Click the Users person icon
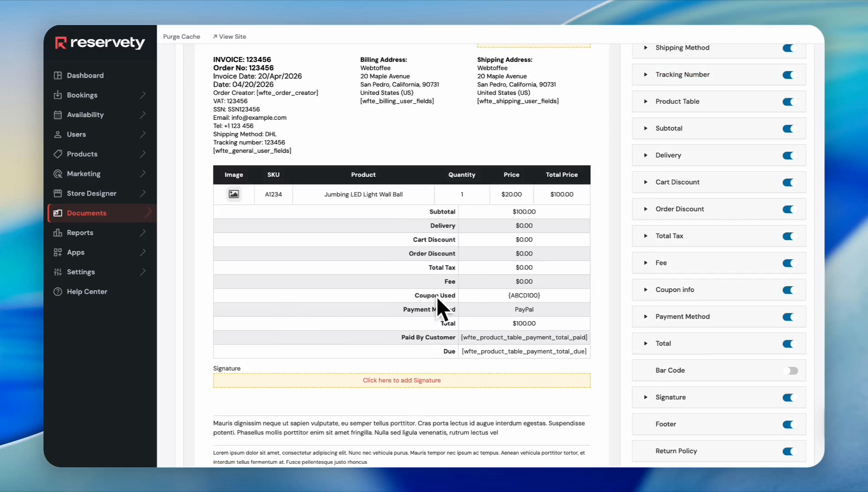This screenshot has width=868, height=492. coord(58,134)
